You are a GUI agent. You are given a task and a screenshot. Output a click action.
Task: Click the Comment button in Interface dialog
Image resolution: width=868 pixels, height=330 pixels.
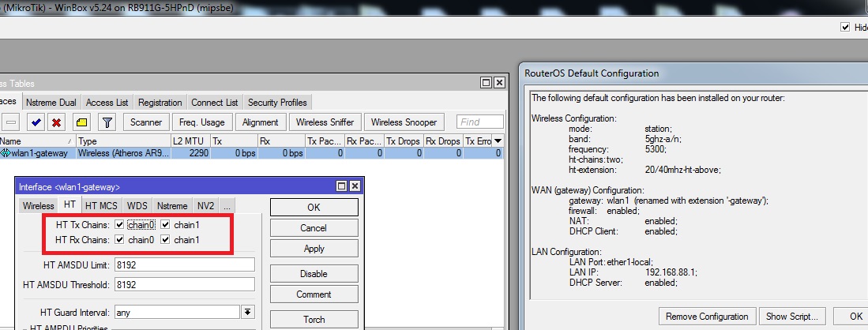coord(314,294)
